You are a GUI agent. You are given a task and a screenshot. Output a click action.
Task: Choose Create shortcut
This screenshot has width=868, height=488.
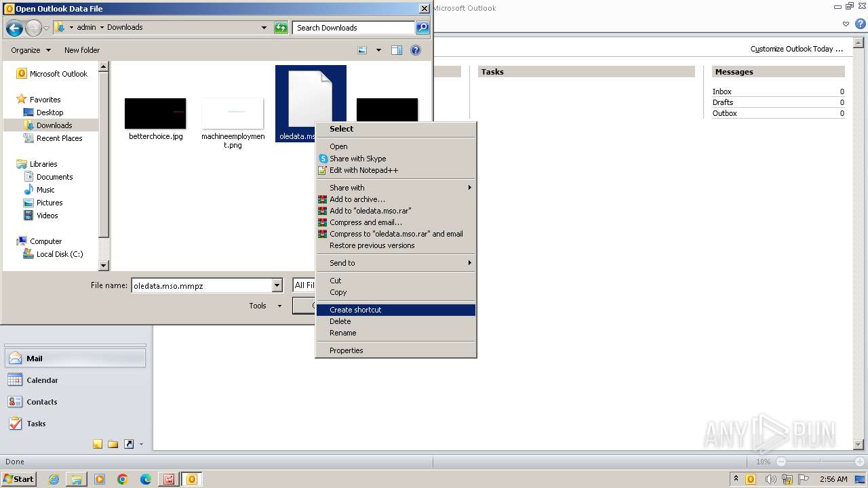tap(396, 310)
